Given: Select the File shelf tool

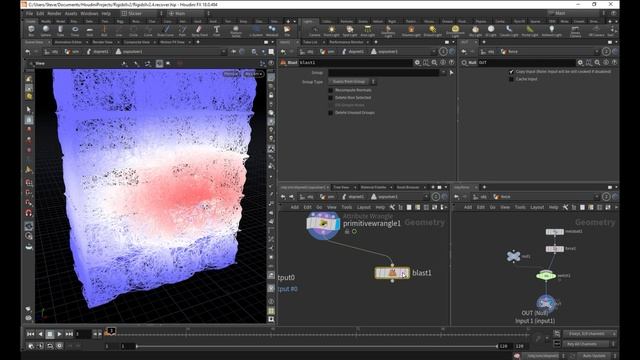Looking at the screenshot, I should click(x=287, y=30).
